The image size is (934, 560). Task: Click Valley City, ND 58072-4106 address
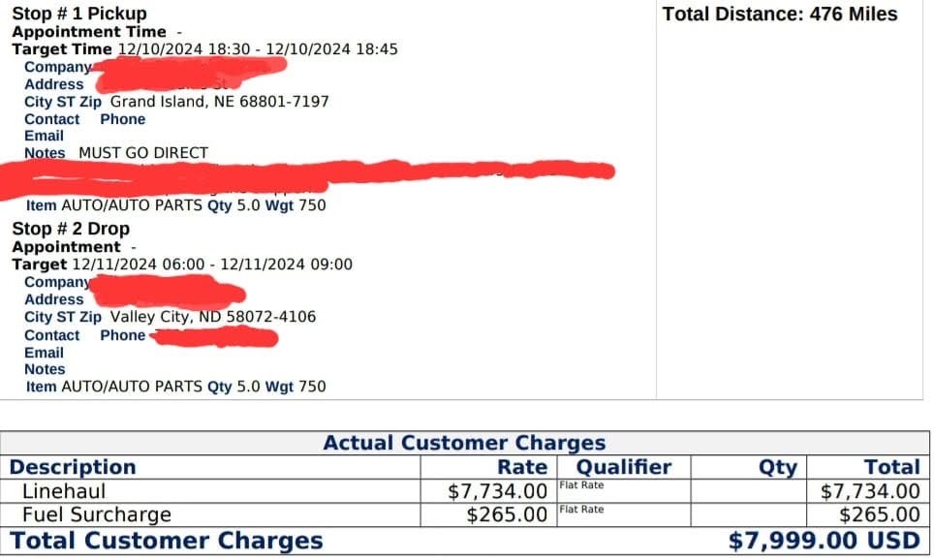click(x=213, y=317)
